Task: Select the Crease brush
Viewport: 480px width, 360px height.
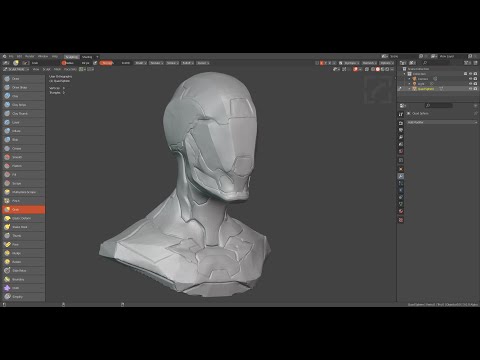Action: pos(23,148)
